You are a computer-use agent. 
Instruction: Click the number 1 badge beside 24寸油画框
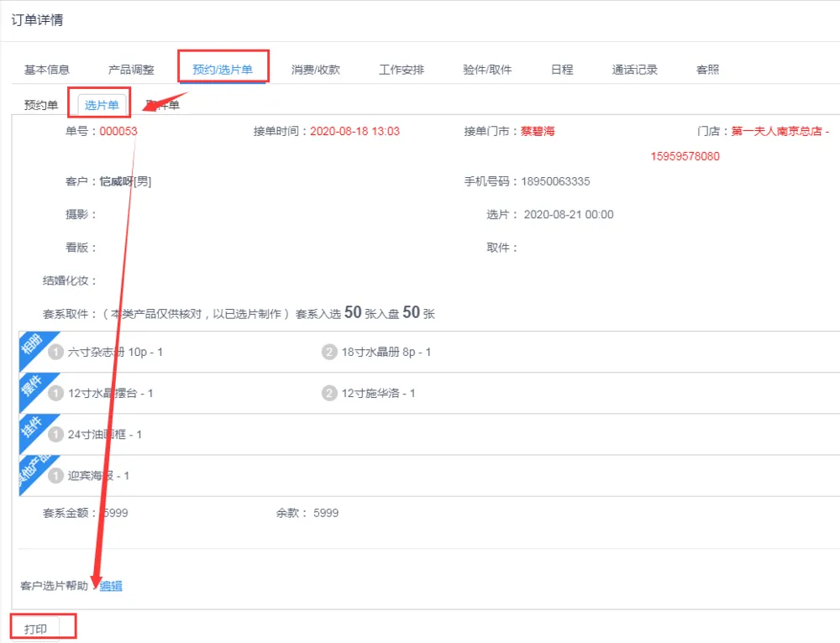56,434
